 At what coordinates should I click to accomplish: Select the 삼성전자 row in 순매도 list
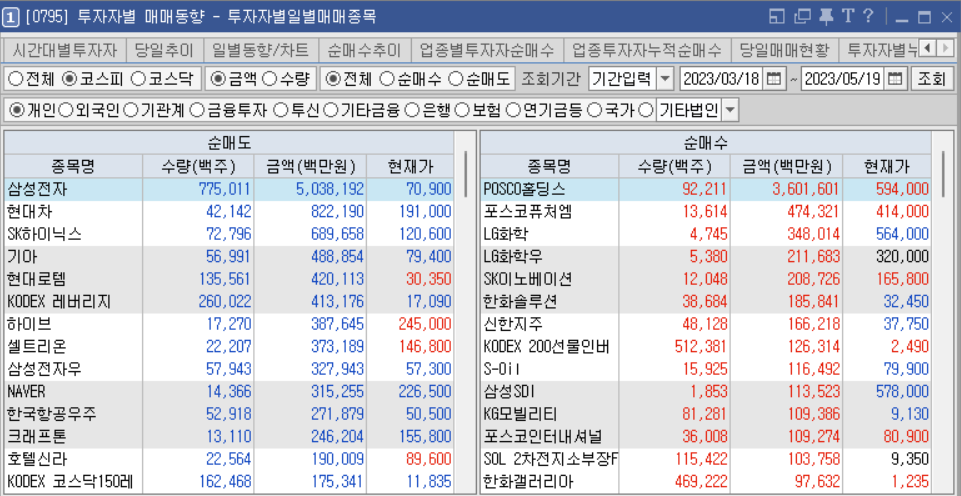(229, 189)
